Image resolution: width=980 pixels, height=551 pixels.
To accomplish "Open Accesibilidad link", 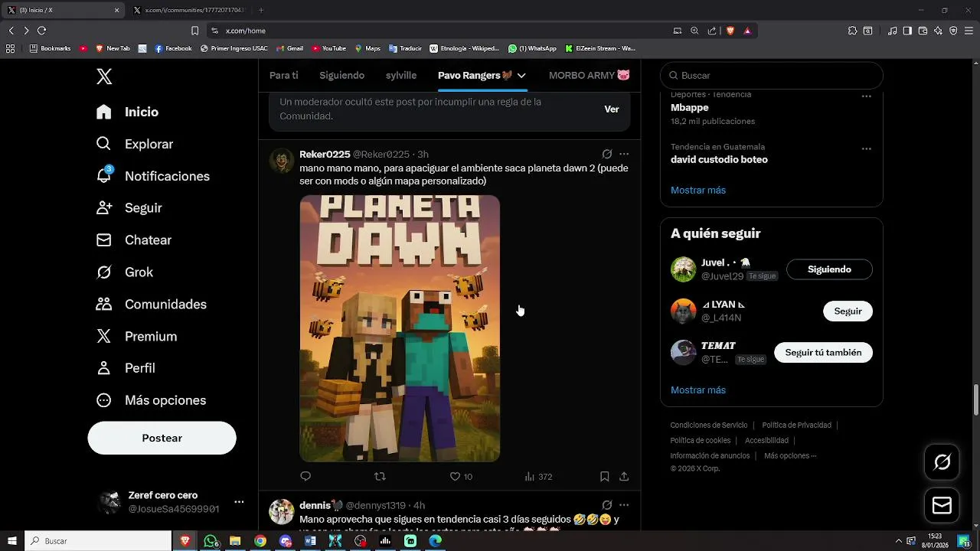I will tap(766, 440).
